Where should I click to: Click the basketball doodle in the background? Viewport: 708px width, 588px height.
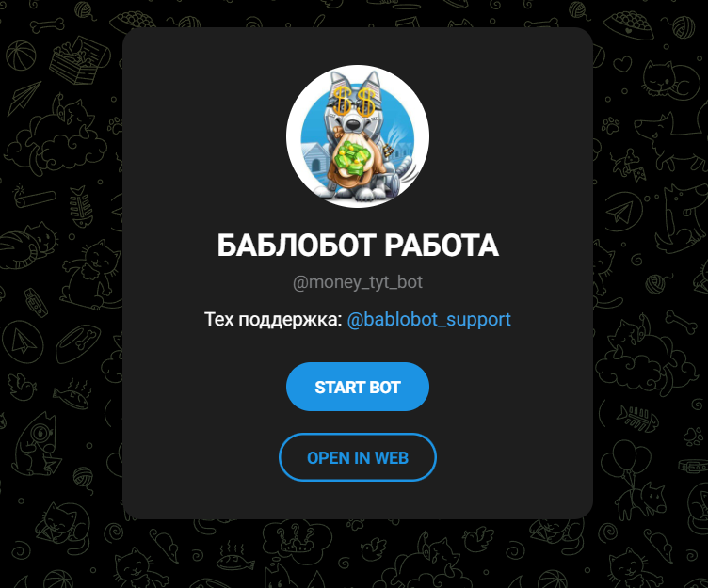point(21,56)
